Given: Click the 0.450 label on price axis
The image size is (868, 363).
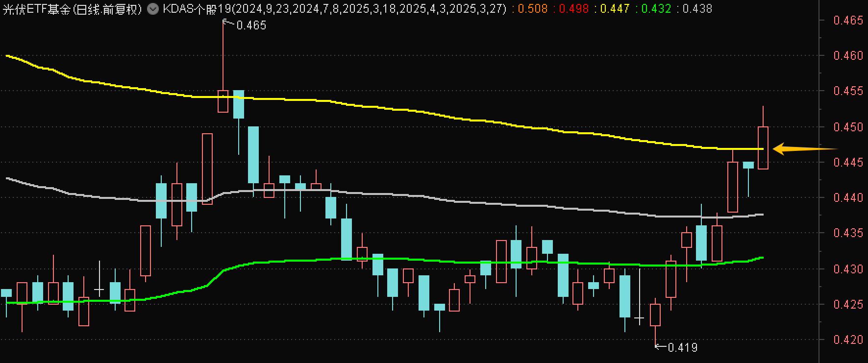Looking at the screenshot, I should coord(848,127).
